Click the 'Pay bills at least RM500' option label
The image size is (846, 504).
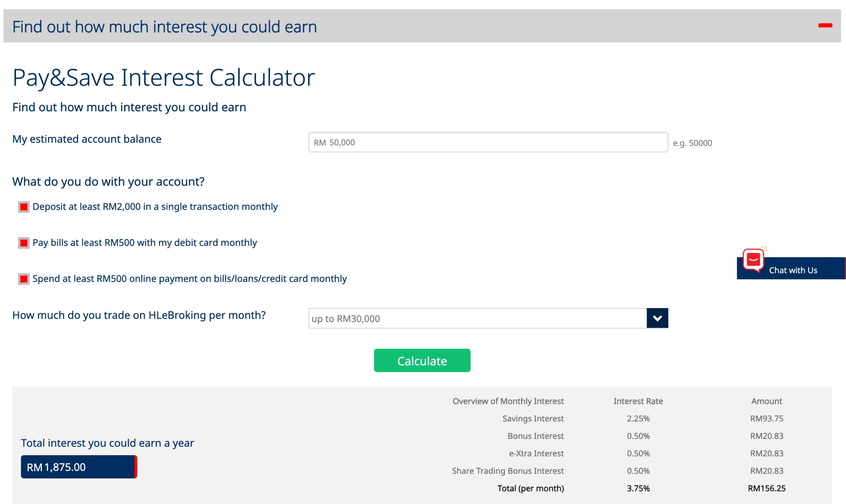(x=145, y=243)
